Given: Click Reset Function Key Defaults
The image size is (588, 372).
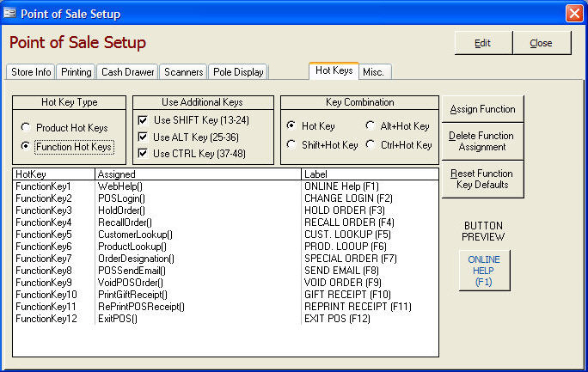Looking at the screenshot, I should pyautogui.click(x=482, y=179).
